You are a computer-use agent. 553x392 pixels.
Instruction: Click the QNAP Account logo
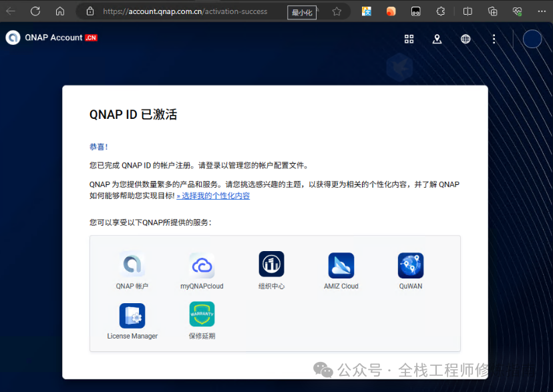(13, 37)
